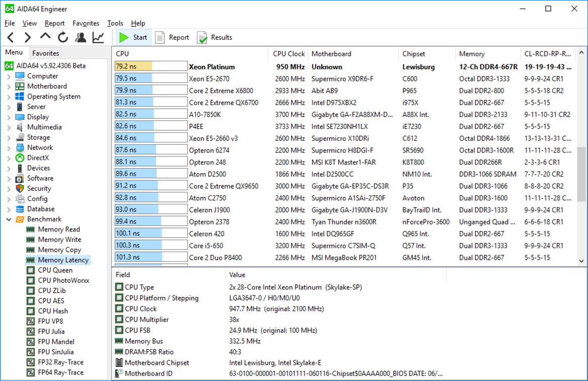The width and height of the screenshot is (588, 381).
Task: Expand the Operating System tree node
Action: point(9,97)
